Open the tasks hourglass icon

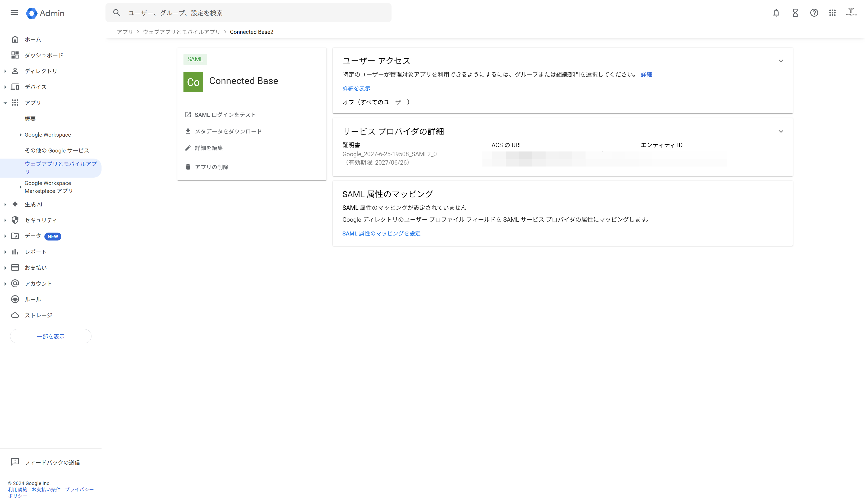tap(795, 13)
